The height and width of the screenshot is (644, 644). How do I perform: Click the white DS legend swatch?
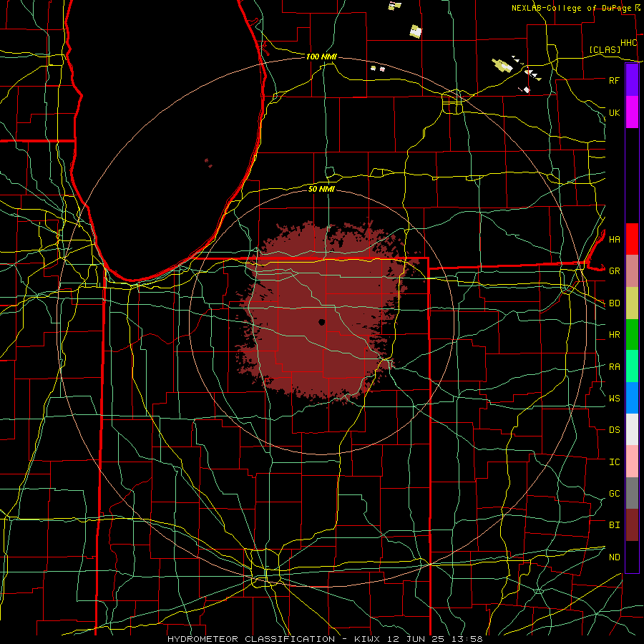(632, 429)
